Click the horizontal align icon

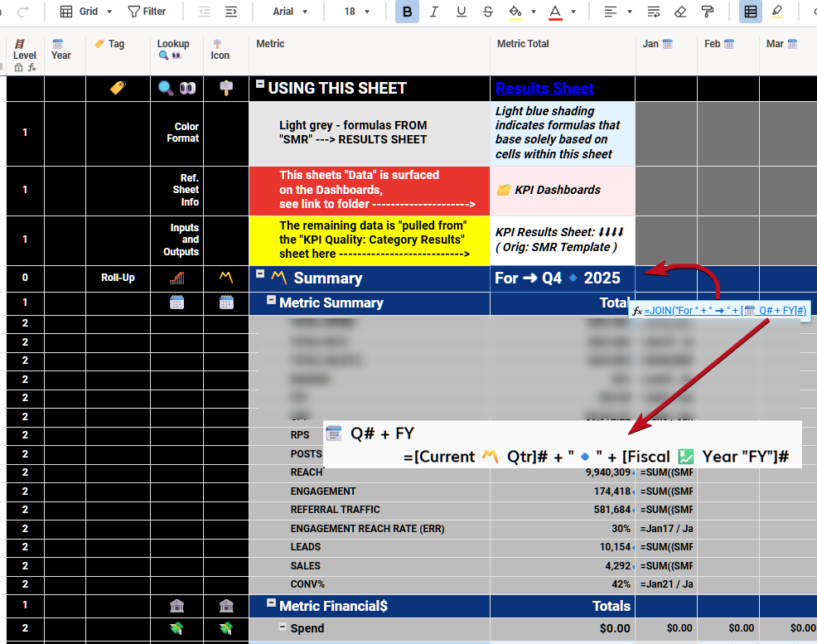[610, 12]
